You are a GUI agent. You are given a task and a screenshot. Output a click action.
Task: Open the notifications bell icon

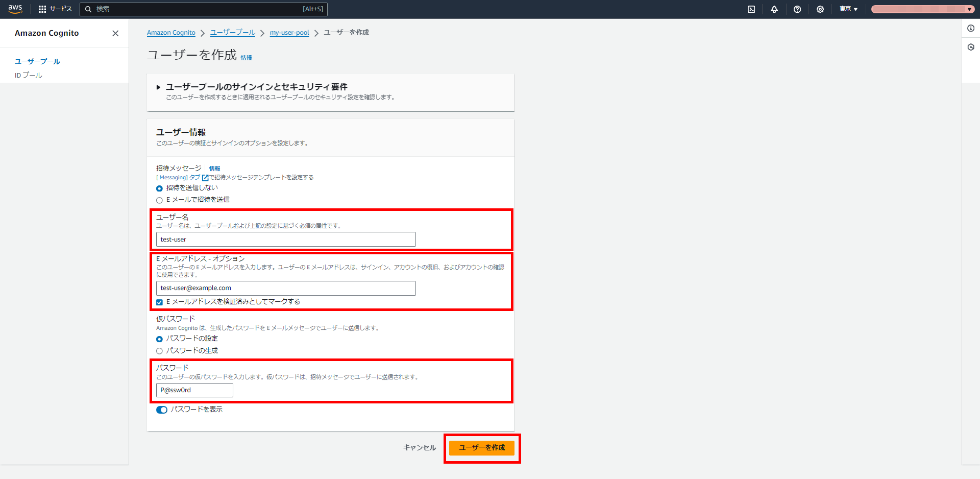[x=774, y=9]
